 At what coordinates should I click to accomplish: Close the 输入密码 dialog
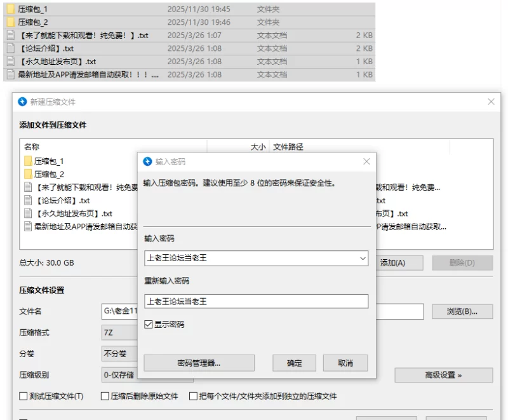coord(366,161)
